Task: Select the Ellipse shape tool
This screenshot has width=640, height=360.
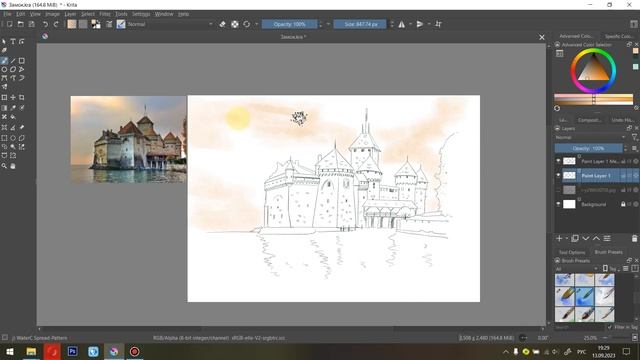Action: click(x=4, y=69)
